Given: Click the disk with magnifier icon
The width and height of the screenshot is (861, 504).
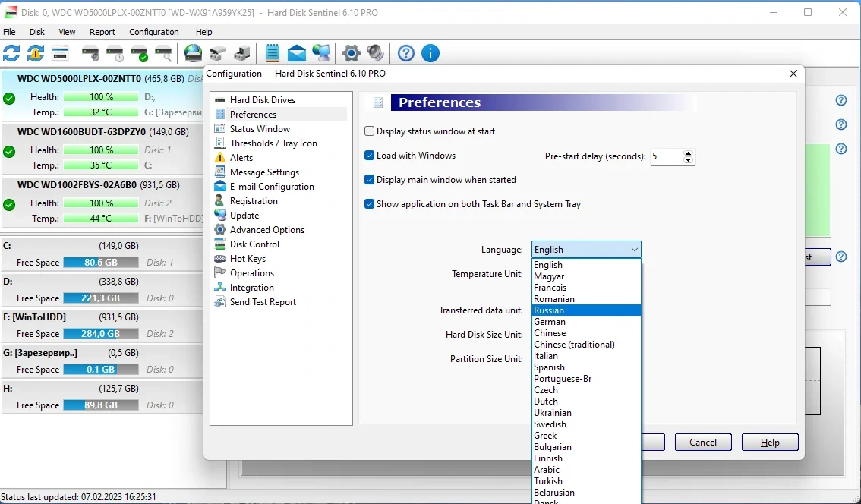Looking at the screenshot, I should click(163, 54).
